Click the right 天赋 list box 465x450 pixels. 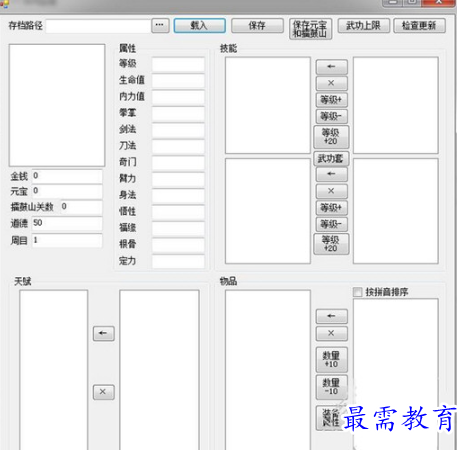pos(159,370)
